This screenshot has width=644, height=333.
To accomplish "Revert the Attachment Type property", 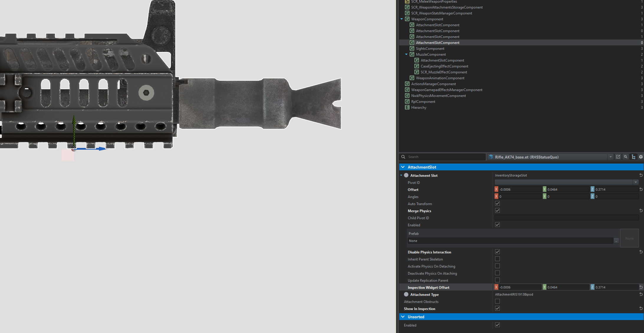I will pos(641,294).
